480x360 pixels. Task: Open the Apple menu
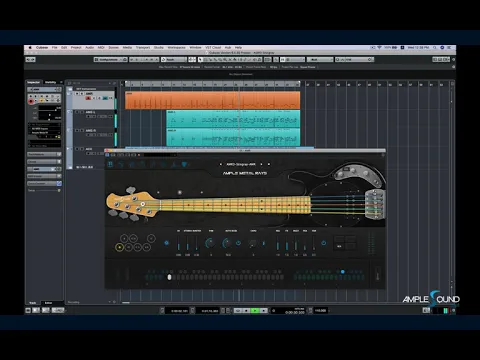[30, 48]
